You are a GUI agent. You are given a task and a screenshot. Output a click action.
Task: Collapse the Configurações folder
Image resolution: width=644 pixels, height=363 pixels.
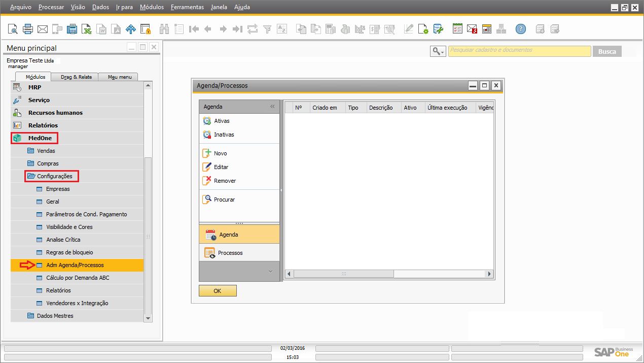(55, 176)
